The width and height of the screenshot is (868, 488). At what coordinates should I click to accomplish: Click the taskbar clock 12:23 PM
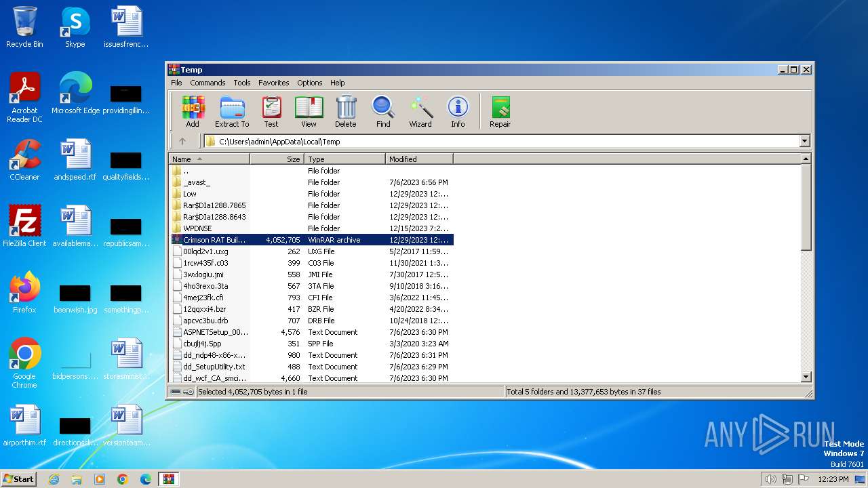(x=833, y=479)
